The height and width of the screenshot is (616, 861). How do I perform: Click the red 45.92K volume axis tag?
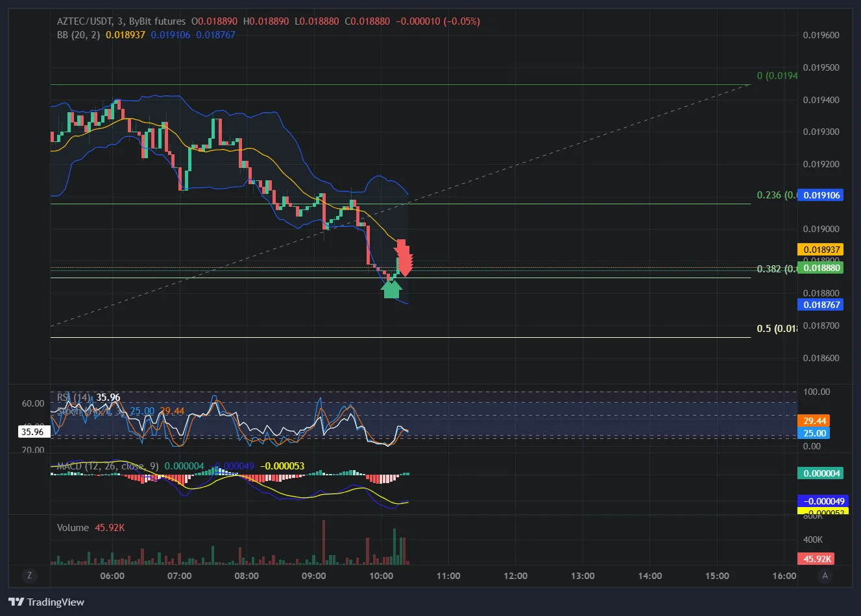click(816, 559)
